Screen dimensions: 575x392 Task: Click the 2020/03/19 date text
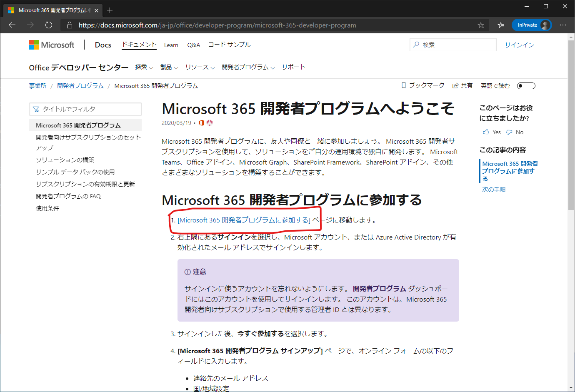click(176, 123)
